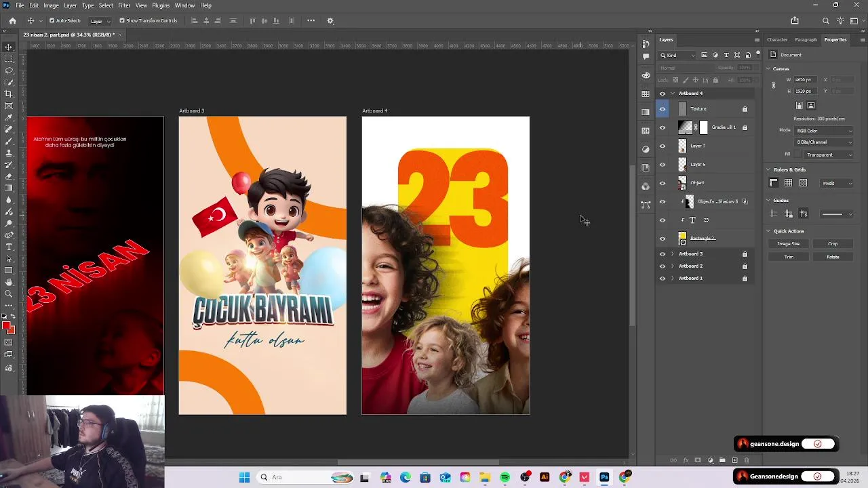This screenshot has width=868, height=488.
Task: Open the 8 Bits/Channel dropdown
Action: (824, 142)
